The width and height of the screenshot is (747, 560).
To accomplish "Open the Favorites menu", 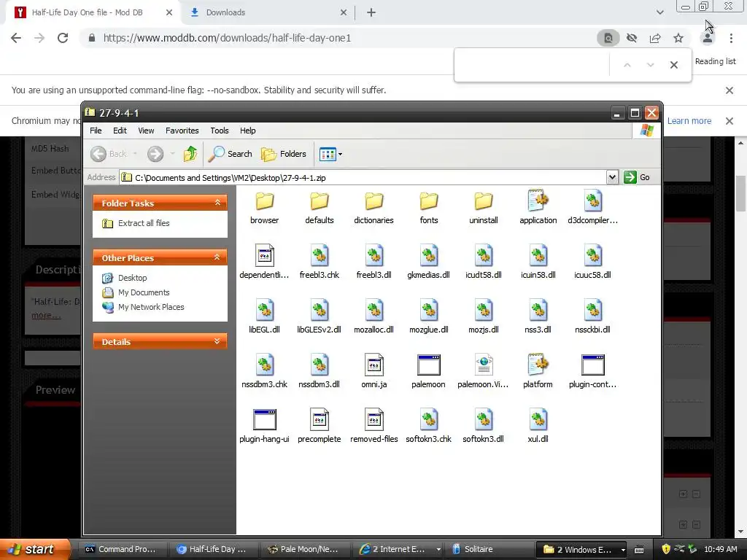I will (182, 131).
